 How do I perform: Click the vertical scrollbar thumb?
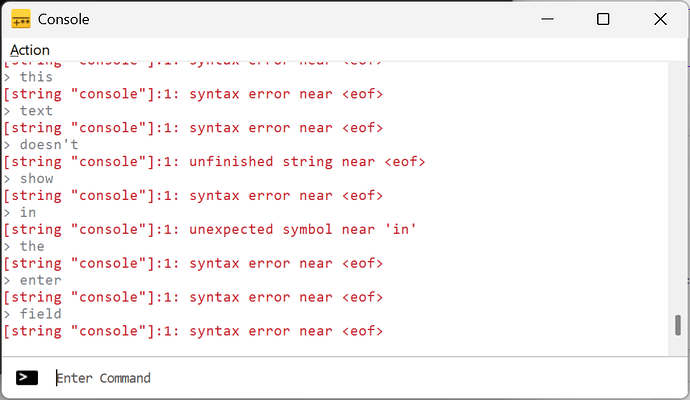click(678, 325)
